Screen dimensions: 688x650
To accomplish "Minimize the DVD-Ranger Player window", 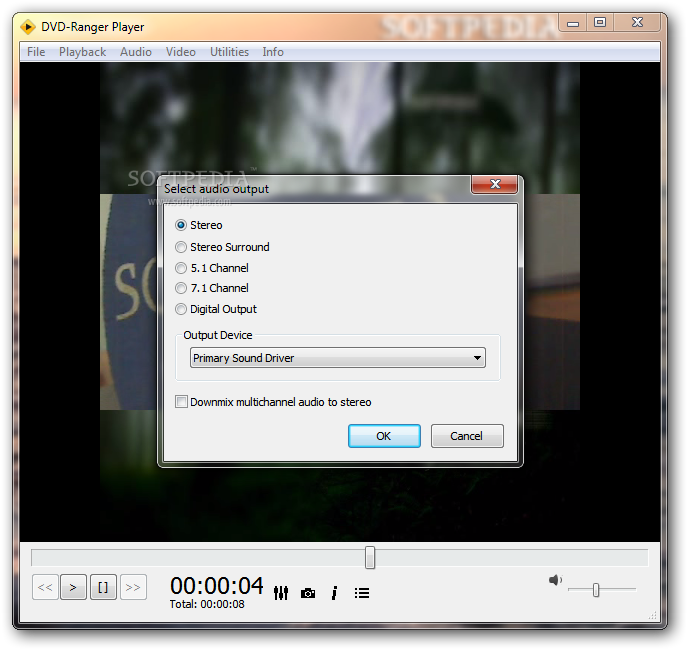I will click(573, 23).
